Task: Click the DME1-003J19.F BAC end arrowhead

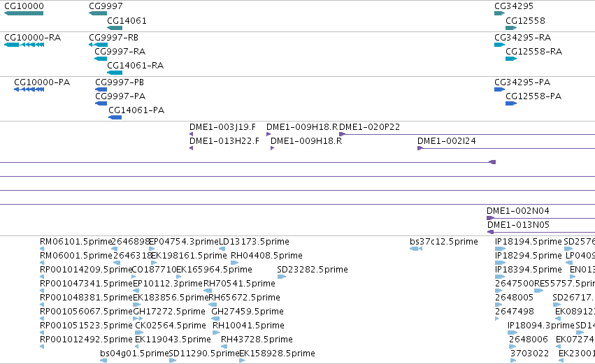Action: point(192,134)
